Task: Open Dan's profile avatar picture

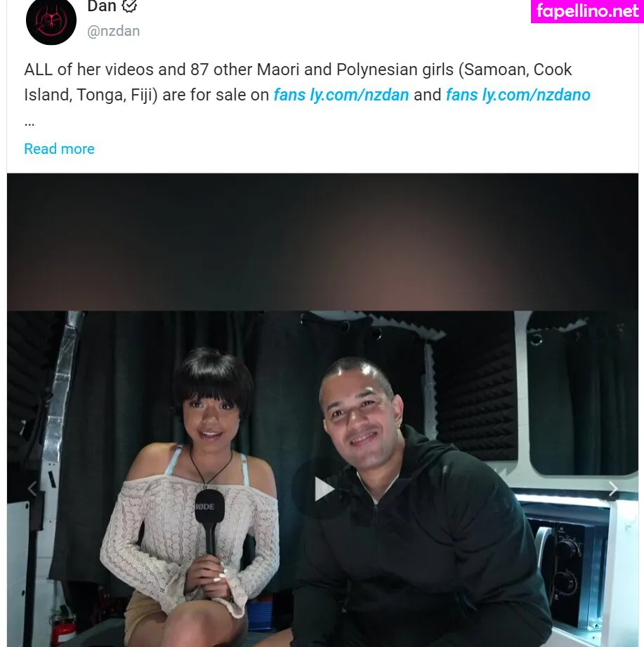Action: (51, 21)
